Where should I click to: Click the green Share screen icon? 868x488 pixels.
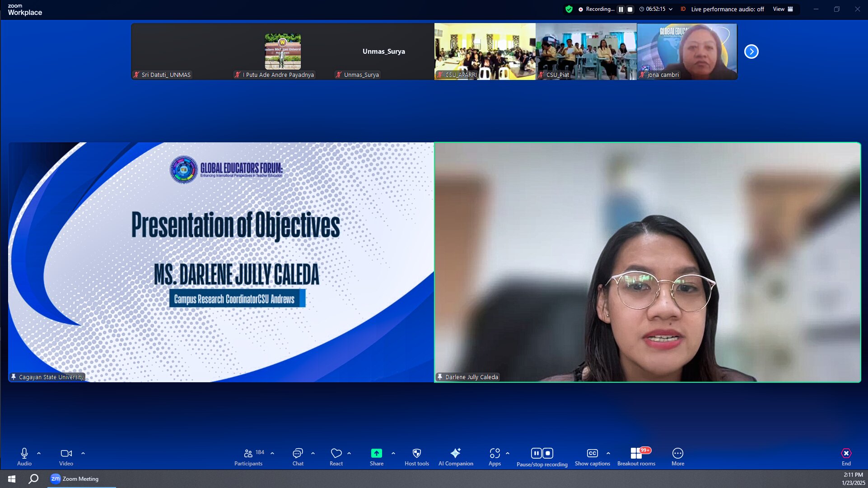(x=376, y=453)
